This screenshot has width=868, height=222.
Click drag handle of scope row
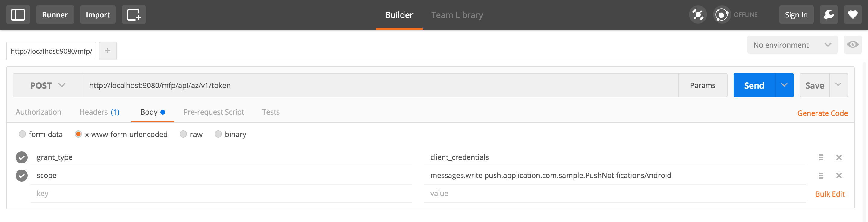pyautogui.click(x=821, y=176)
